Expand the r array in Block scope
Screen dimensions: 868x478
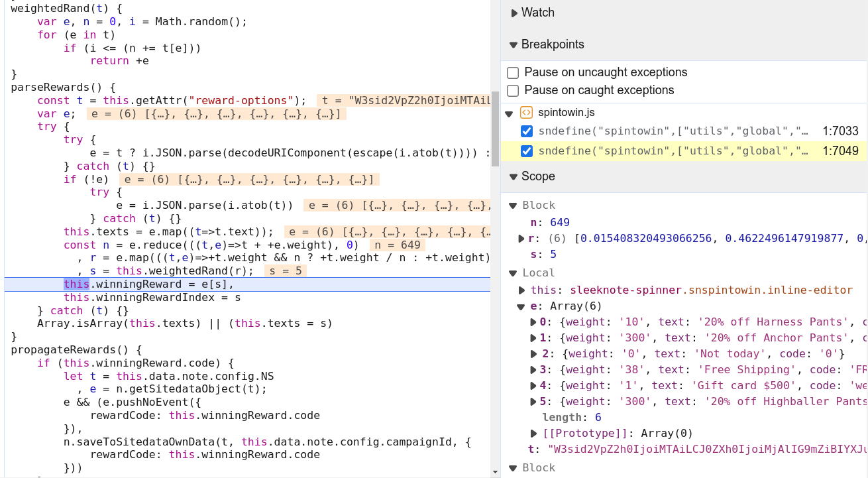[522, 239]
